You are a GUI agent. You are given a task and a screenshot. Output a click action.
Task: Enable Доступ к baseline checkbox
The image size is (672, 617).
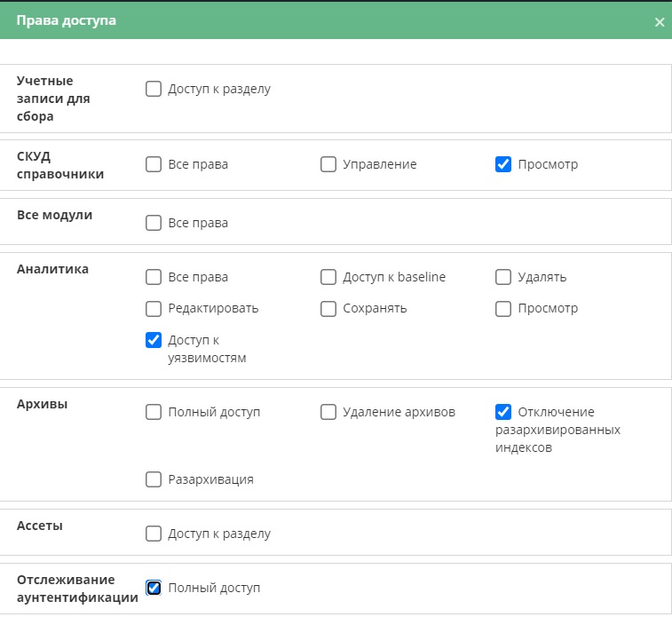328,277
